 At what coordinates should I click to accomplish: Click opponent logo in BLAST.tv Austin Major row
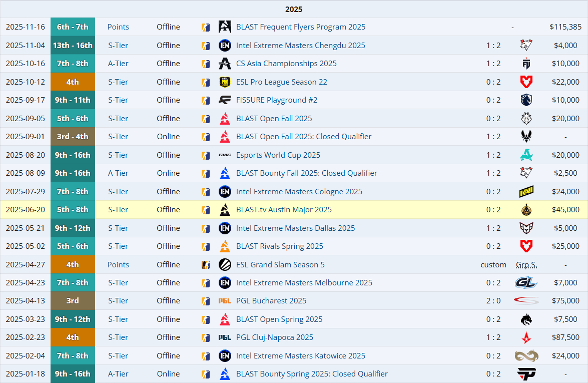[x=526, y=210]
